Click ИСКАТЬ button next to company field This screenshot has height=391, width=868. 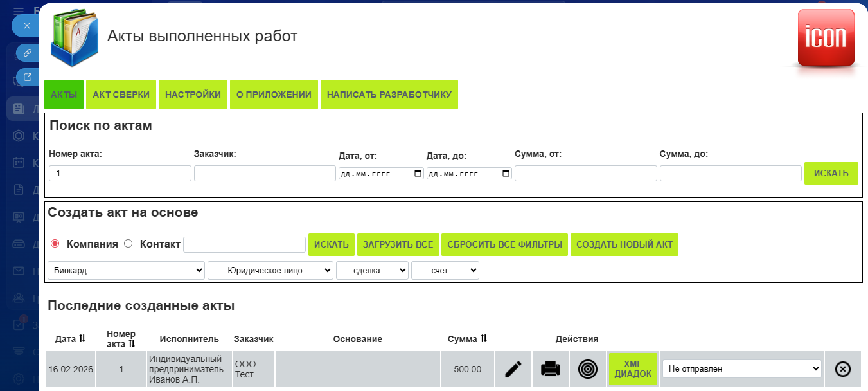332,244
